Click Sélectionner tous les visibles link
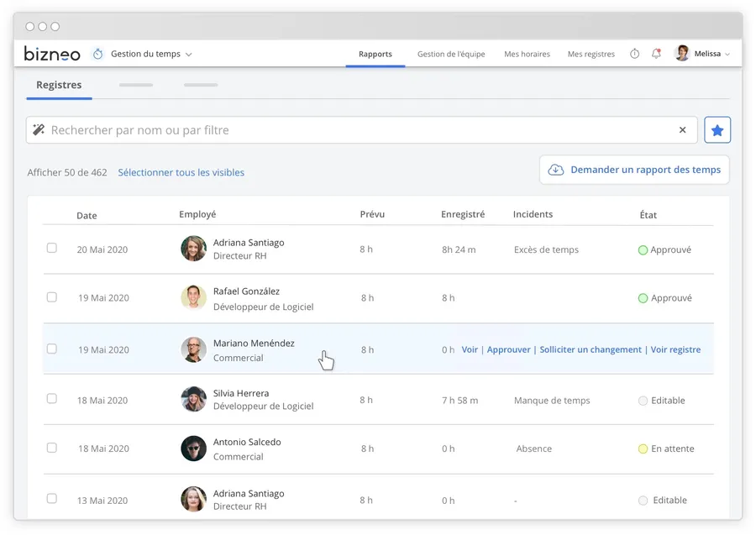This screenshot has width=756, height=535. point(181,173)
